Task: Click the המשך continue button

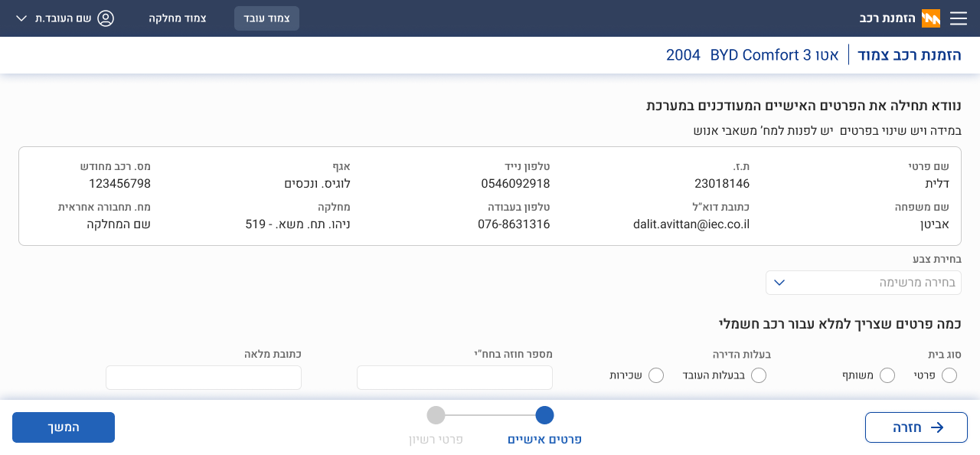Action: coord(64,427)
